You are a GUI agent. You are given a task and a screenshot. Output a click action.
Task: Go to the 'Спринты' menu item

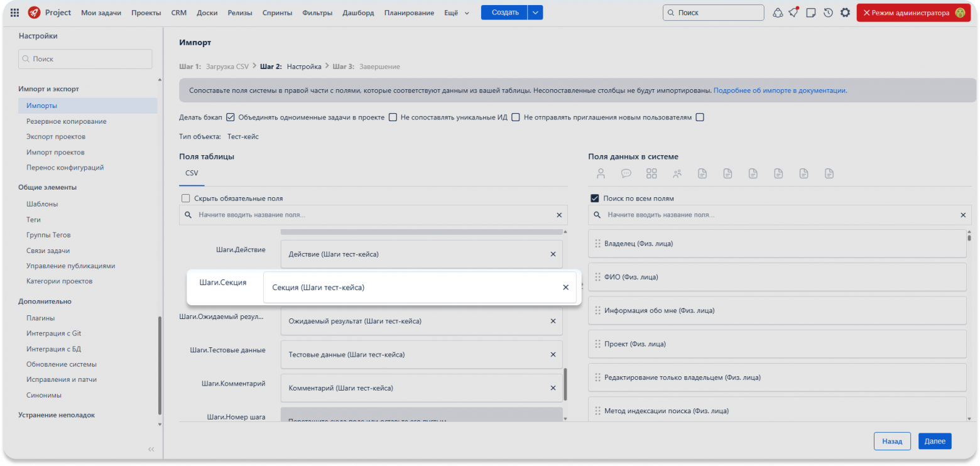coord(277,13)
